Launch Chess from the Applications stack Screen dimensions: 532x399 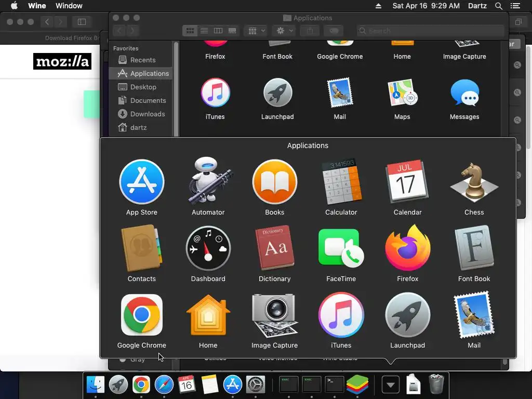[x=474, y=181]
